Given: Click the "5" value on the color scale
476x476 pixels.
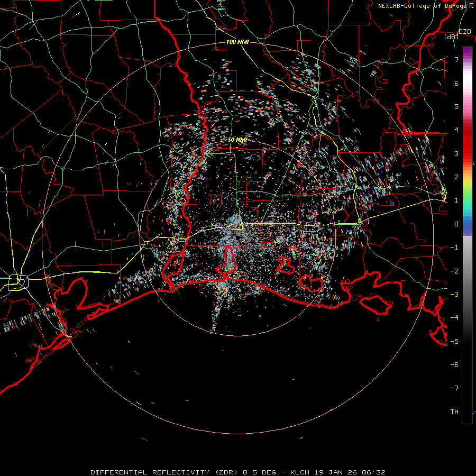Looking at the screenshot, I should 456,106.
